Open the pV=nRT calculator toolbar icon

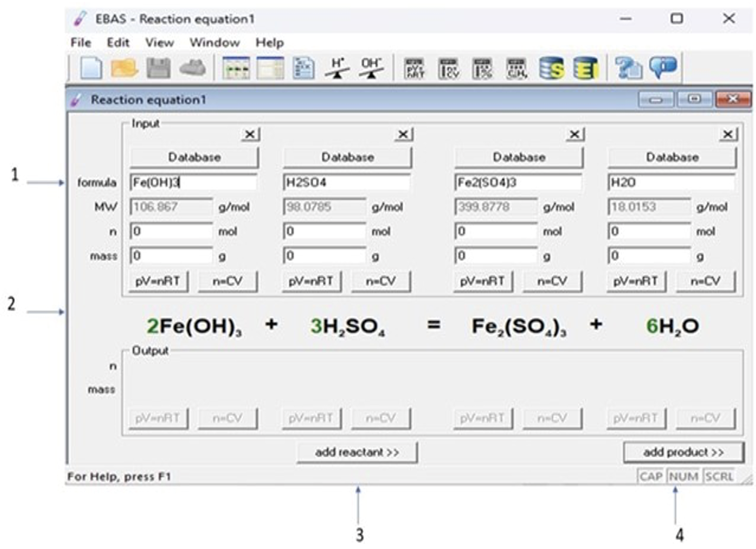(414, 68)
